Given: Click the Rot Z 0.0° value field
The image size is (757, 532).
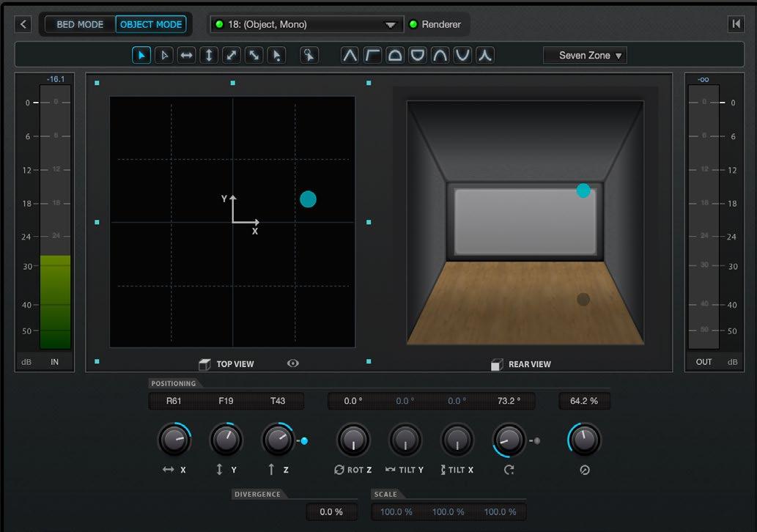Looking at the screenshot, I should [x=353, y=401].
